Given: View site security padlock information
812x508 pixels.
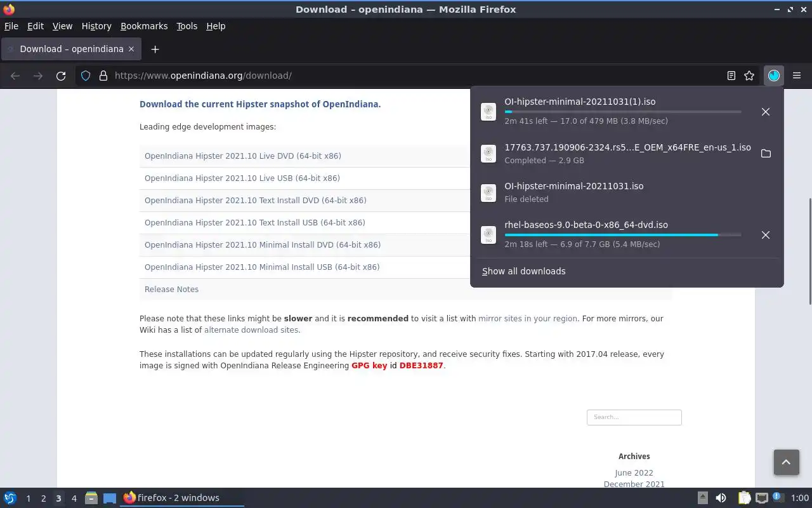Looking at the screenshot, I should pos(103,76).
